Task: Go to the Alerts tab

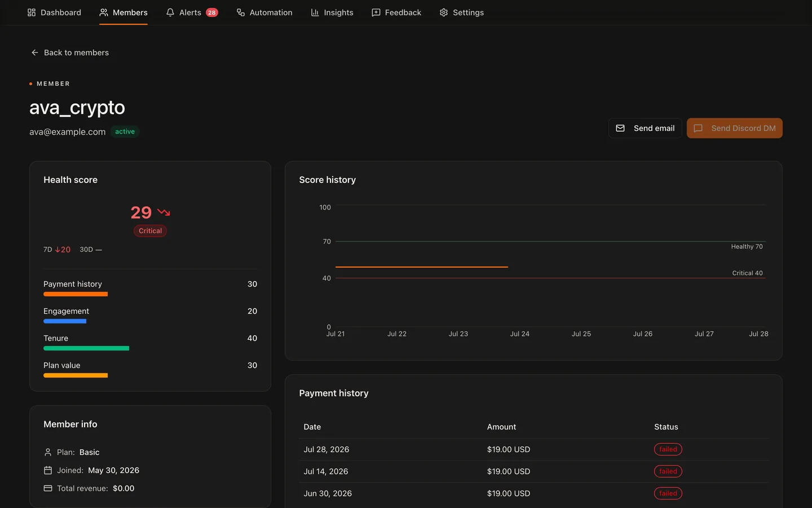Action: tap(192, 12)
